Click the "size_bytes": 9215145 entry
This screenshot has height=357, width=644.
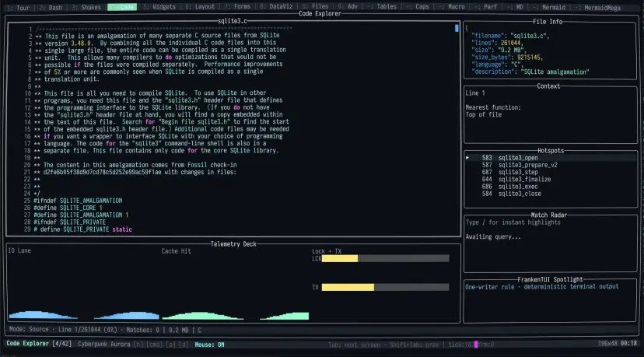(507, 58)
